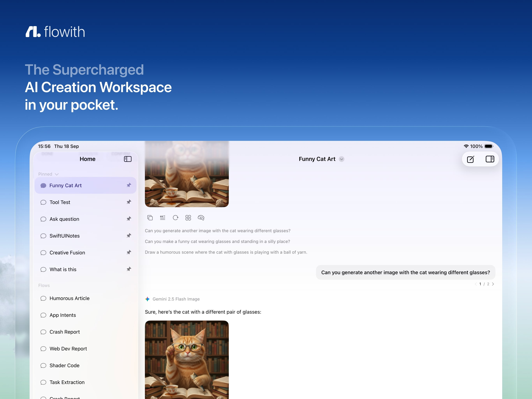The height and width of the screenshot is (399, 532).
Task: Collapse the Pinned section
Action: coord(48,174)
